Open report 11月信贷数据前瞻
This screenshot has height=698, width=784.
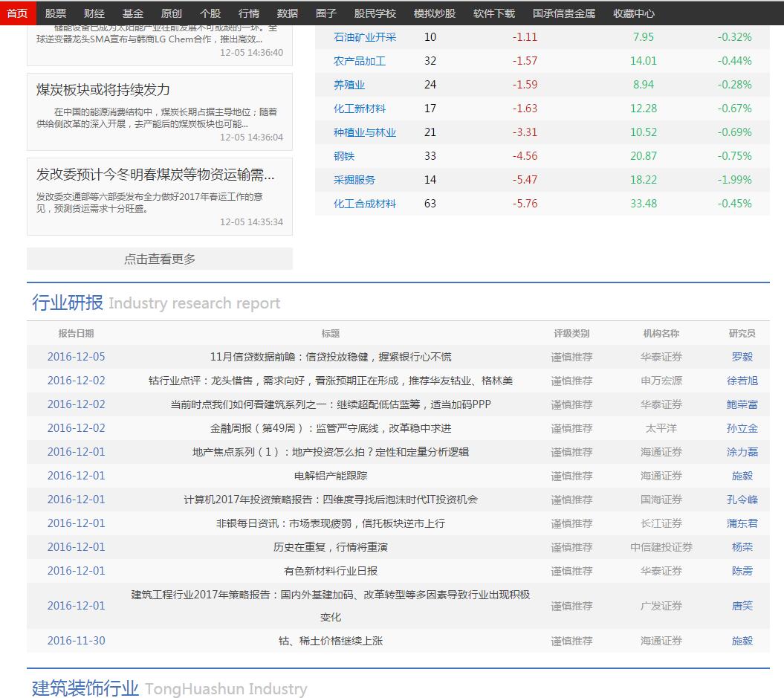pos(331,357)
